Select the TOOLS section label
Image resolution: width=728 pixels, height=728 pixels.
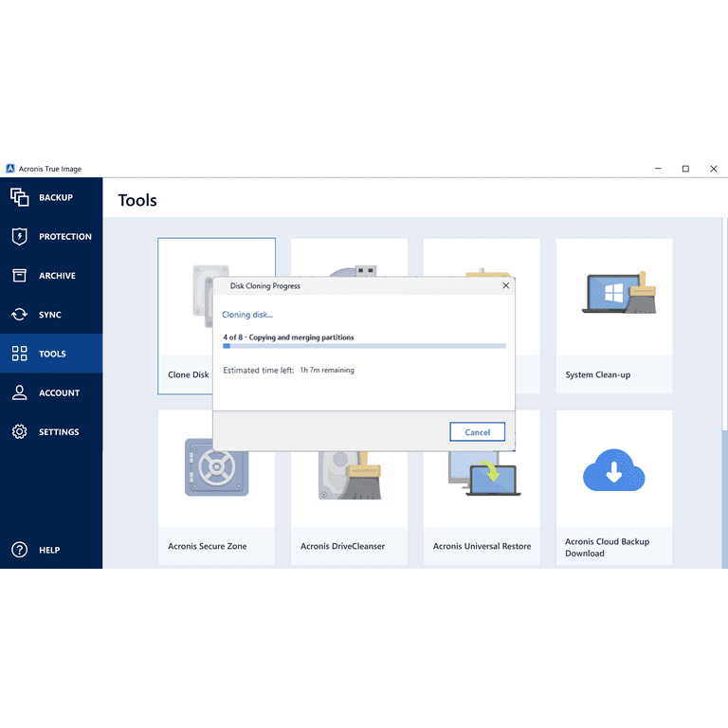pyautogui.click(x=52, y=354)
